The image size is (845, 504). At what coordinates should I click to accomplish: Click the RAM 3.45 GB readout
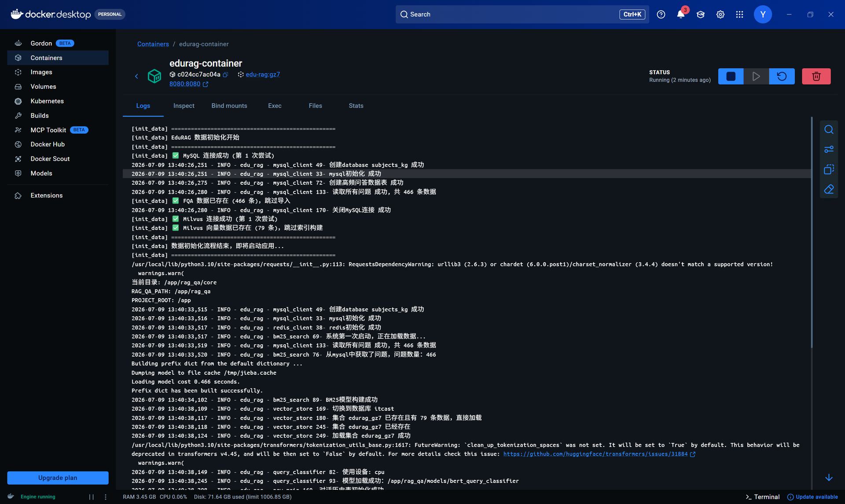(139, 497)
